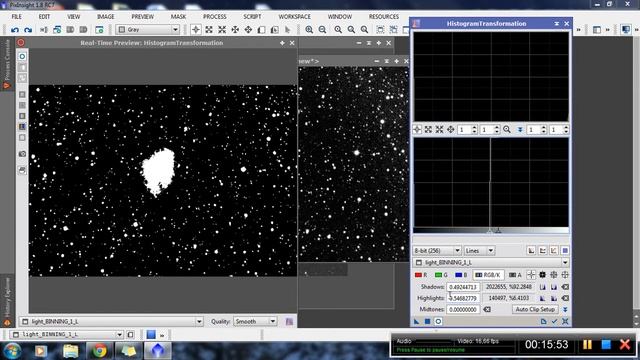Select the RGB/K combined channel toggle
Screen dimensions: 640x360
coord(488,275)
